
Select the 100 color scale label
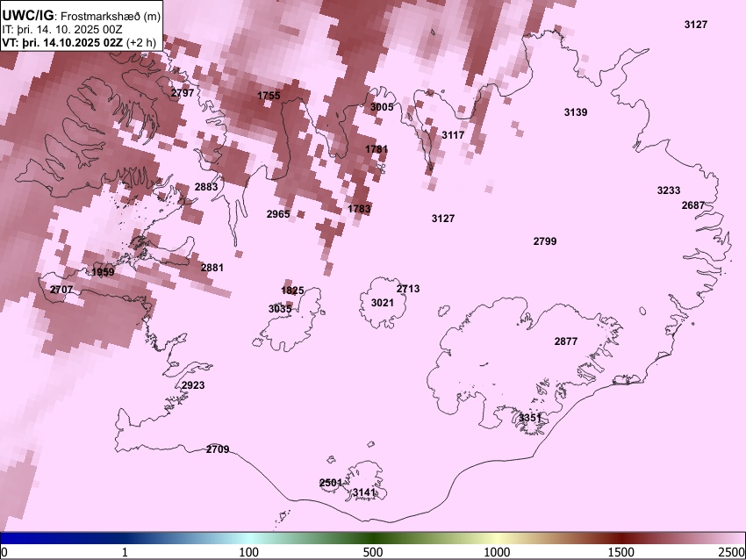tap(249, 552)
